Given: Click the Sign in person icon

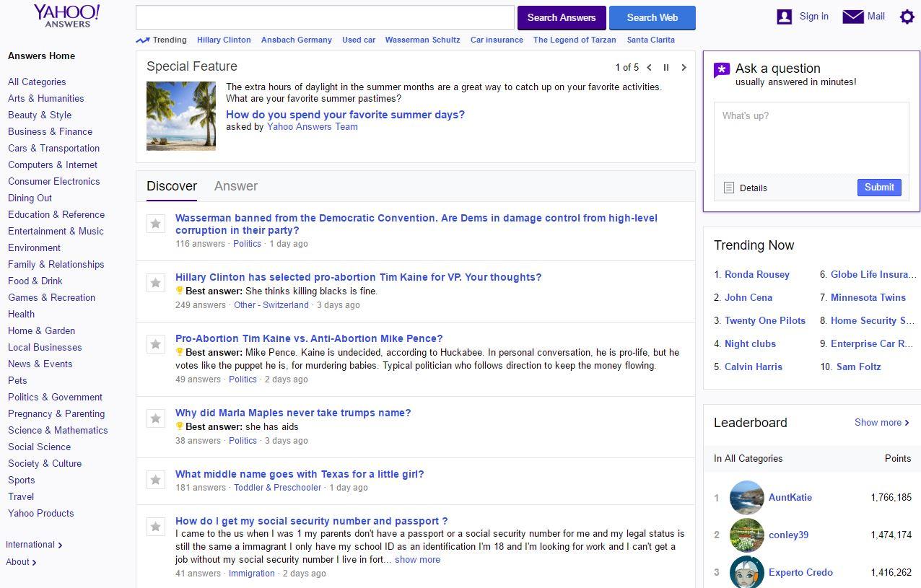Looking at the screenshot, I should (785, 16).
